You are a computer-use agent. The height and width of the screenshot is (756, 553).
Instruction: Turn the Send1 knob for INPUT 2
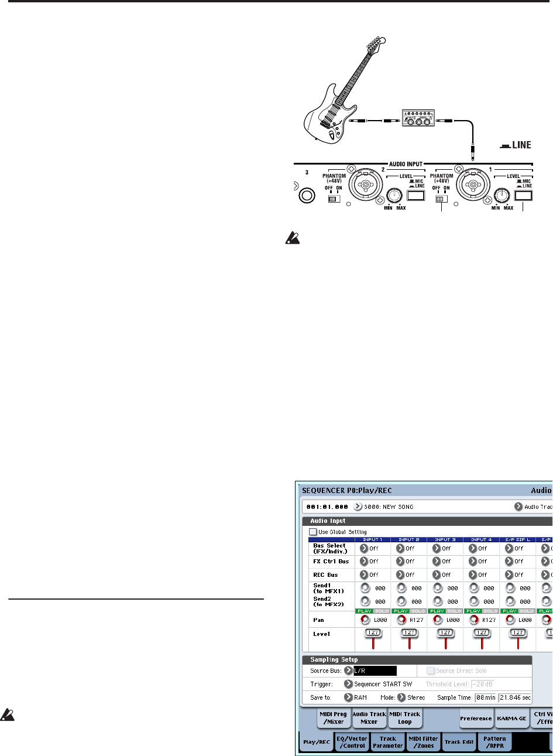click(401, 588)
